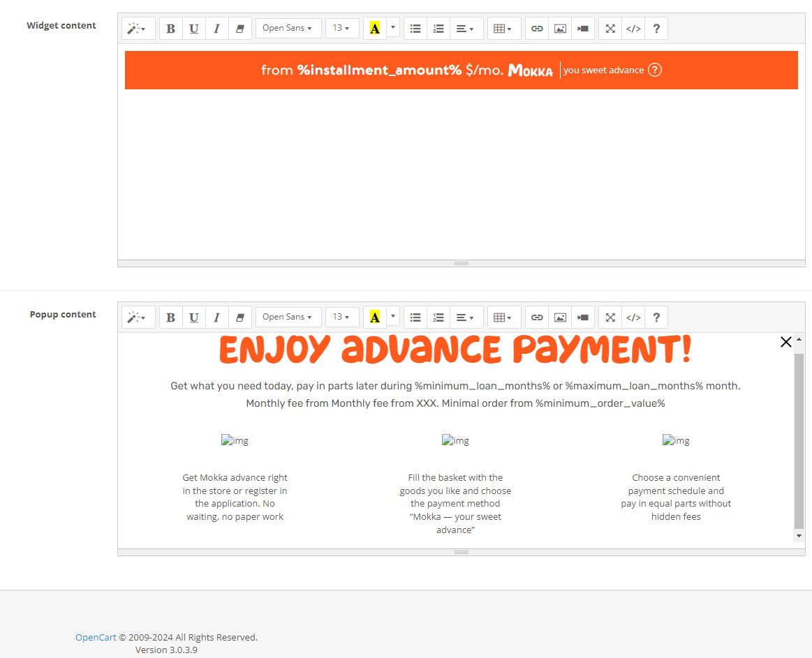Insert video in Popup content editor
Screen dimensions: 812x658
[x=583, y=317]
